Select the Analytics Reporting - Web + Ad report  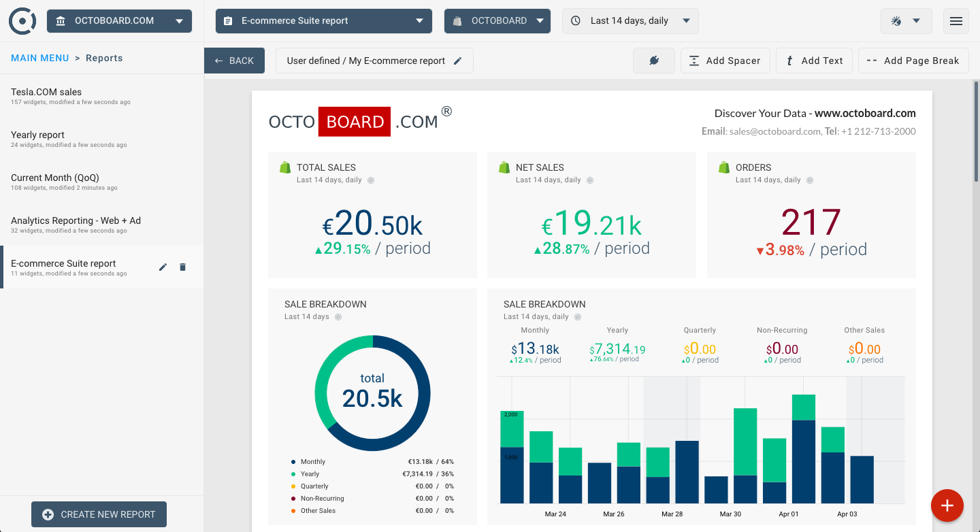tap(102, 225)
